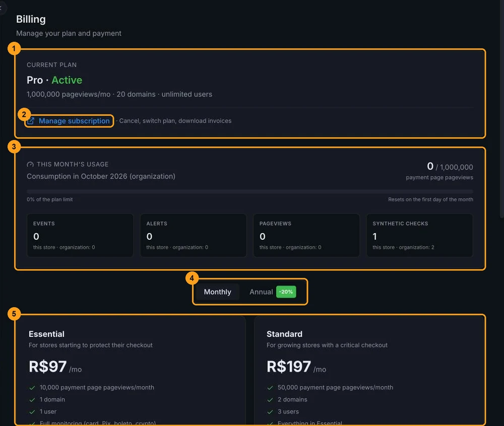Click the monthly usage progress bar
This screenshot has height=426, width=504.
[x=250, y=191]
